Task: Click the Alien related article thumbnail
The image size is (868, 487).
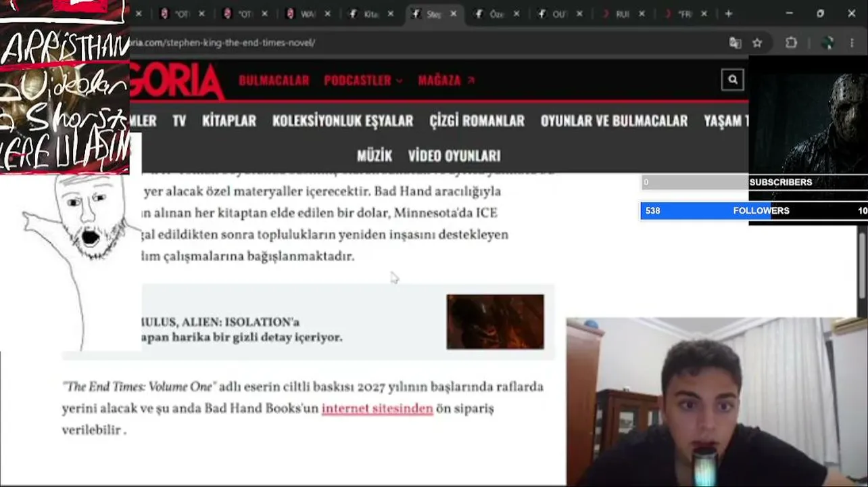Action: [495, 322]
